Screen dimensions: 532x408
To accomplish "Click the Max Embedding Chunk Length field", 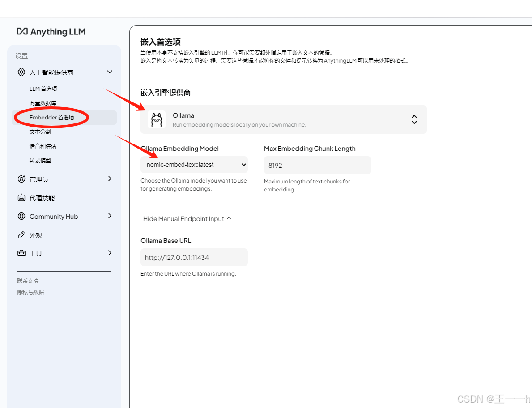I will click(x=318, y=165).
